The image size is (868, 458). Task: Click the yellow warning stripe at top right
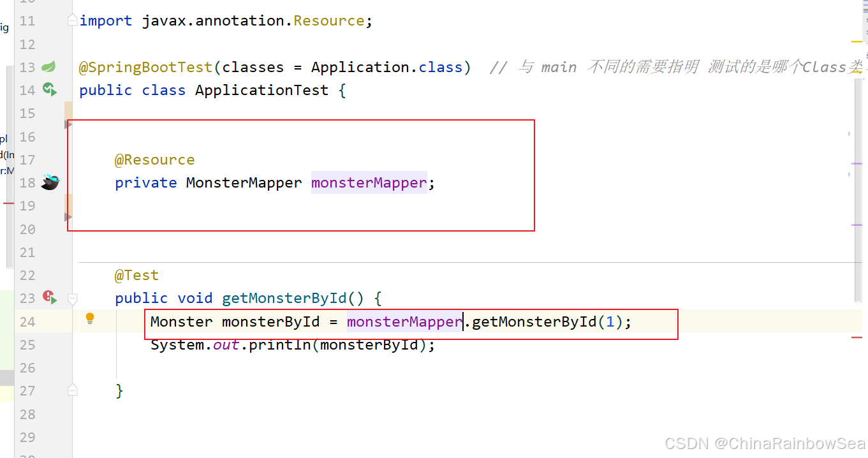pos(857,41)
